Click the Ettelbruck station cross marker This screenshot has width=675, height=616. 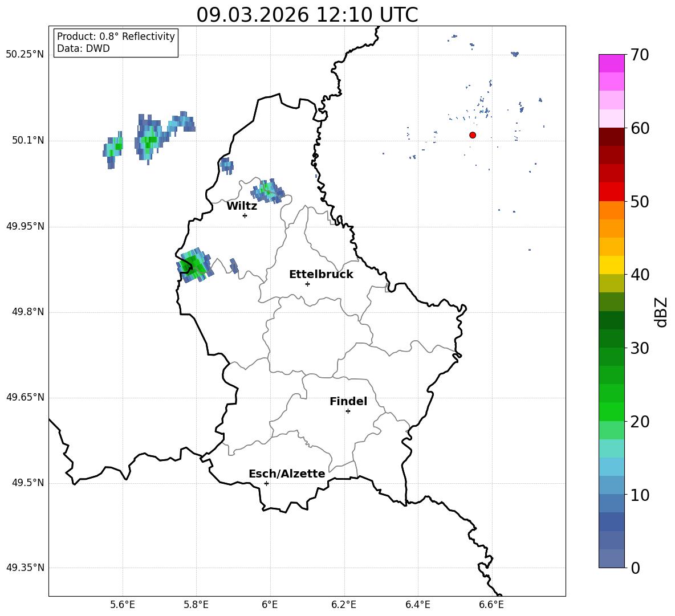pos(307,284)
